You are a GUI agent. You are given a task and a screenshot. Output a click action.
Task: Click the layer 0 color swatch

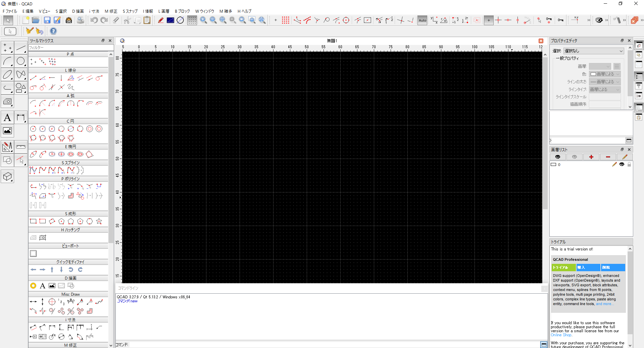pyautogui.click(x=553, y=165)
